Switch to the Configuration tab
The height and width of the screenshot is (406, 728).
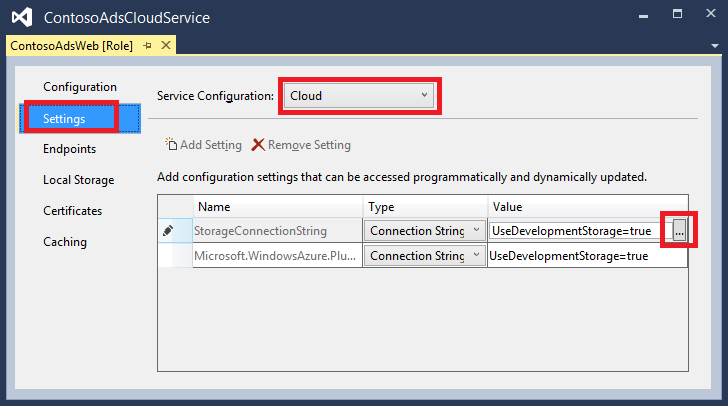pyautogui.click(x=80, y=87)
